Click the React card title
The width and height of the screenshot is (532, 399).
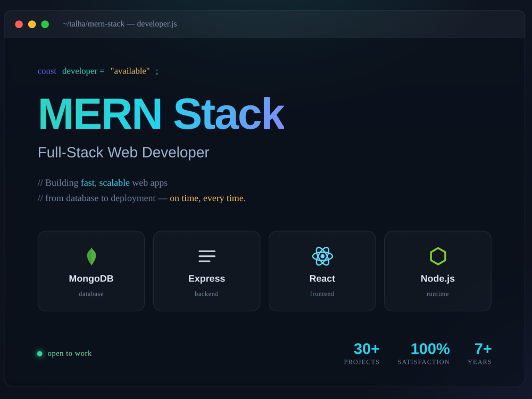point(322,279)
